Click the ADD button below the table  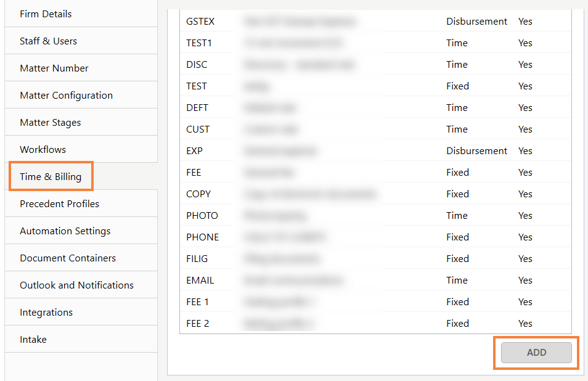pyautogui.click(x=536, y=353)
